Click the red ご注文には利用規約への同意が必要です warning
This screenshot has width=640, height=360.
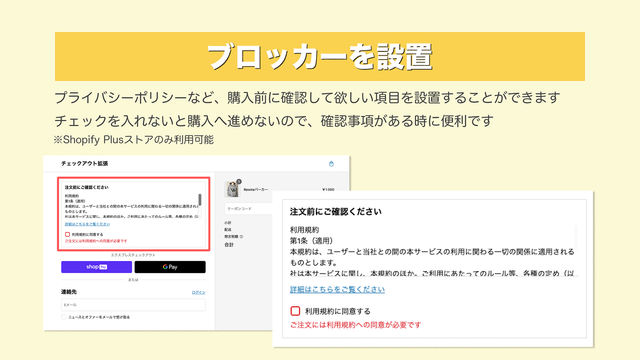(x=355, y=325)
